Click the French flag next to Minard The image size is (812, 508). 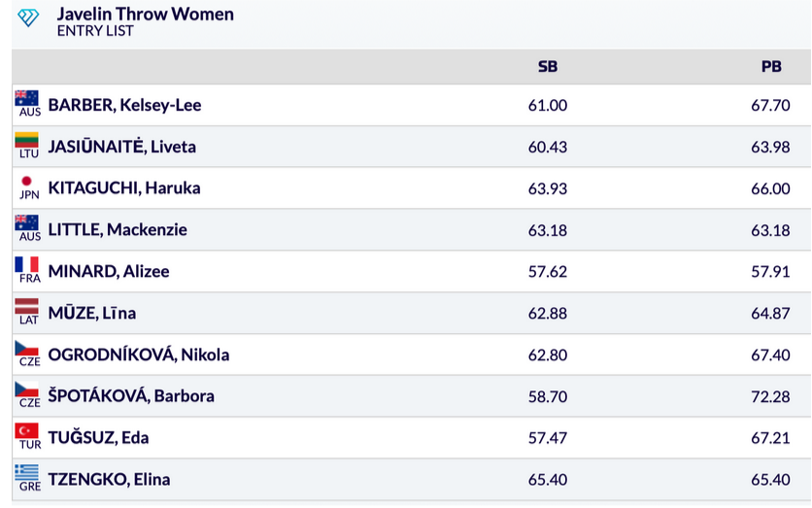[x=27, y=264]
